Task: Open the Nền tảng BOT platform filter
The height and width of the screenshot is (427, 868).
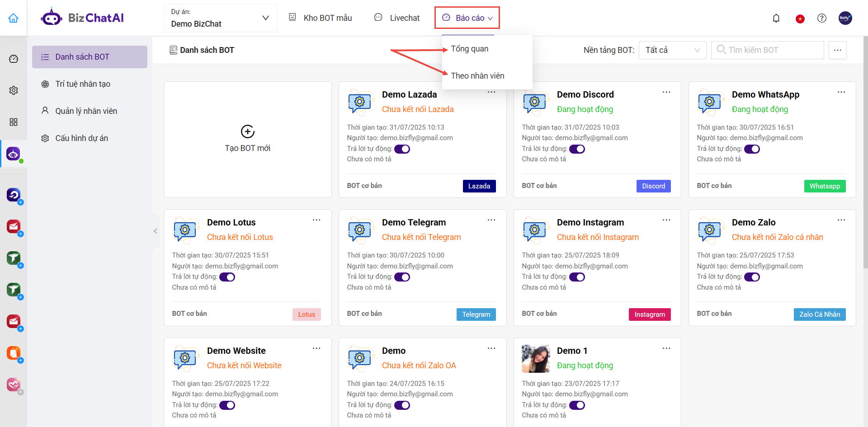Action: click(x=672, y=50)
